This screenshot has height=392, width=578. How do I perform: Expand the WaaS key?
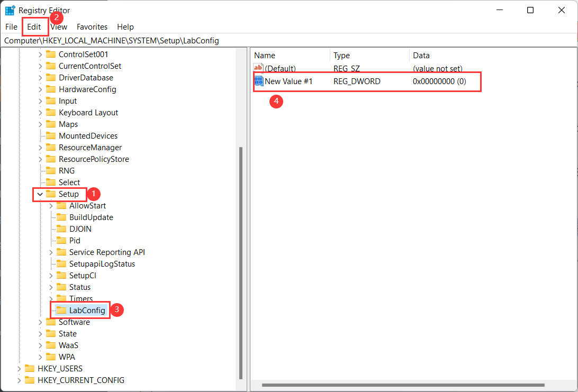point(41,345)
